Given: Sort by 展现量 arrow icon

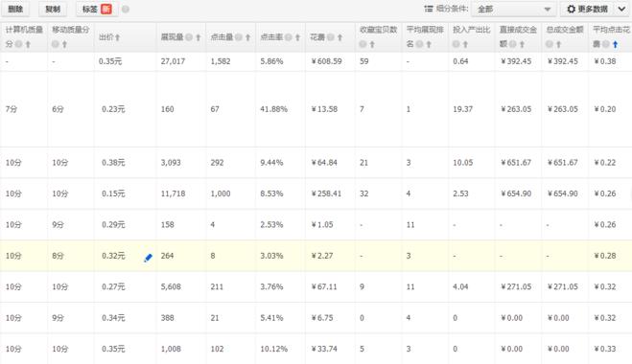Looking at the screenshot, I should click(x=199, y=37).
